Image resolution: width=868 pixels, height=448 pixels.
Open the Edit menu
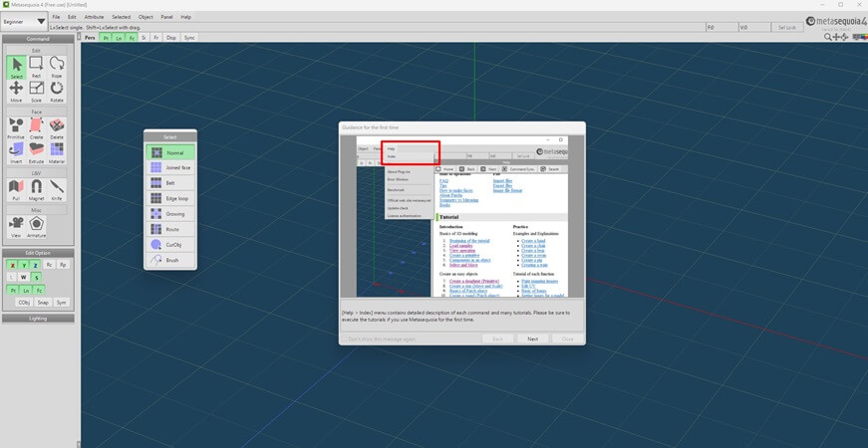(72, 17)
